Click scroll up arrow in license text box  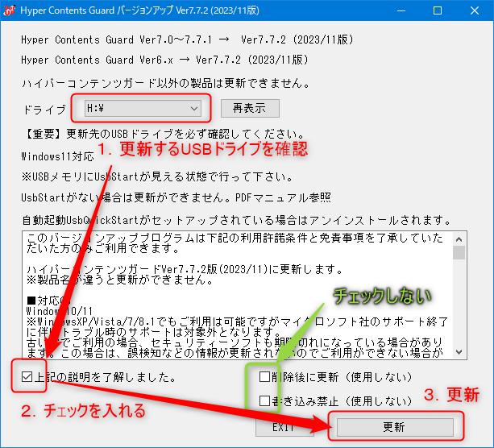click(459, 239)
